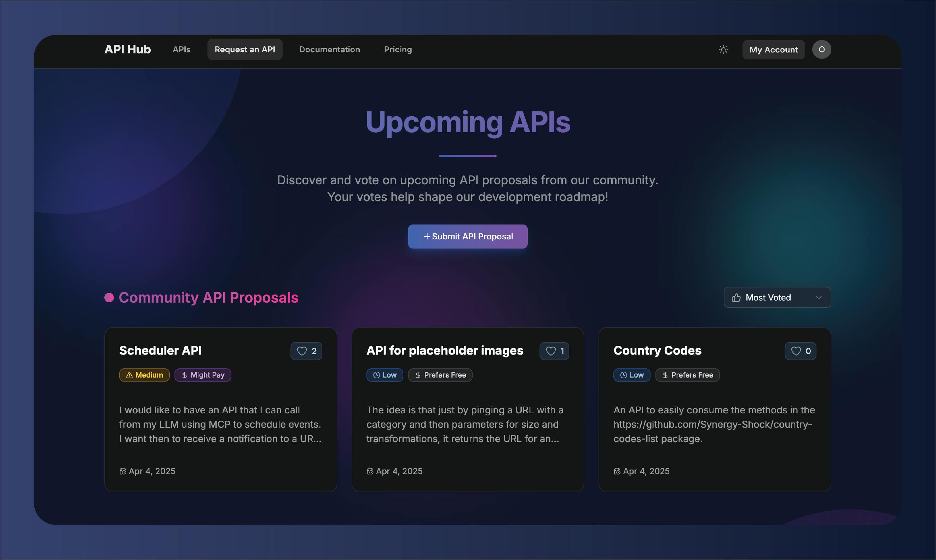The image size is (936, 560).
Task: Click Apr 4, 2025 on Country Codes card
Action: pyautogui.click(x=646, y=471)
